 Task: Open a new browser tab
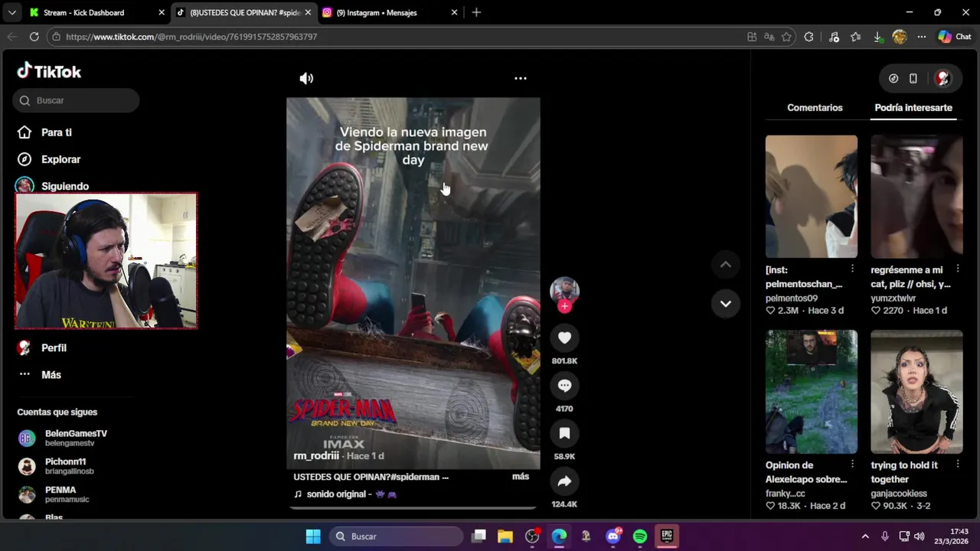pos(476,12)
